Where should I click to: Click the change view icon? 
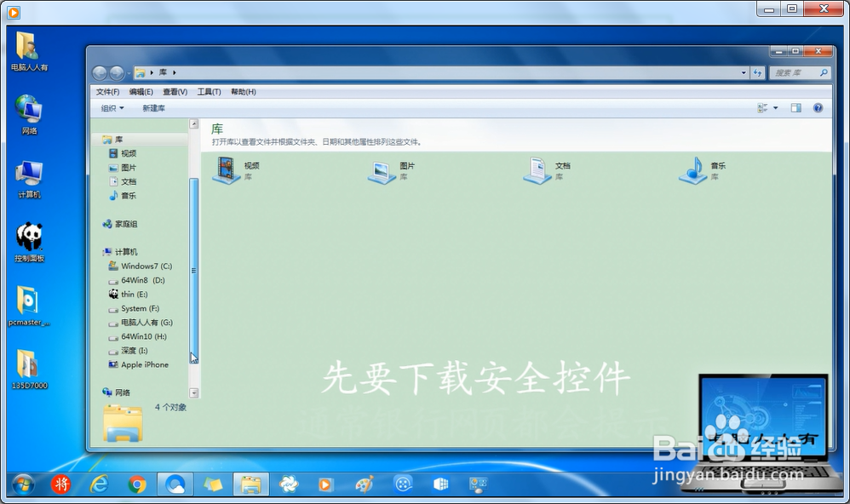[763, 108]
